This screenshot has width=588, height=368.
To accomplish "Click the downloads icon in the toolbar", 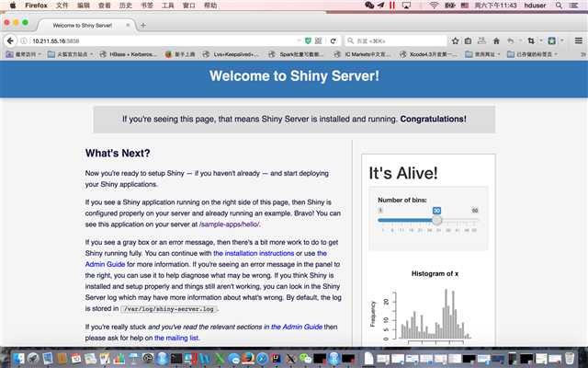I will (x=481, y=40).
